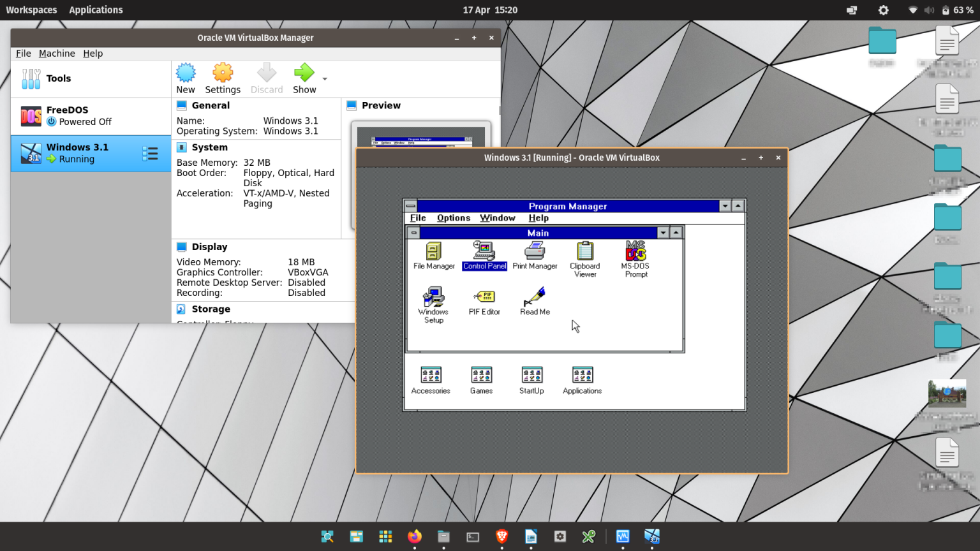Open Program Manager's control-menu box

pos(410,206)
